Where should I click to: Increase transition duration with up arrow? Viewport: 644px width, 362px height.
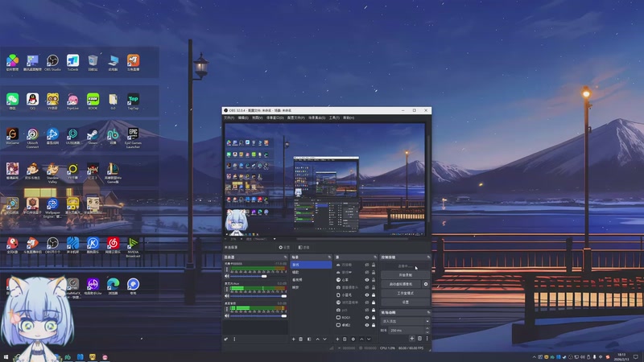pos(427,328)
